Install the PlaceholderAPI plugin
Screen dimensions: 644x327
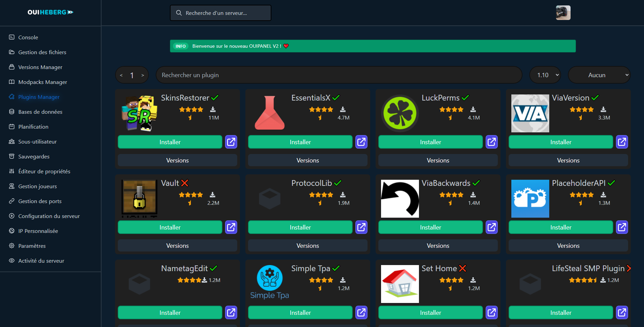[x=561, y=227]
